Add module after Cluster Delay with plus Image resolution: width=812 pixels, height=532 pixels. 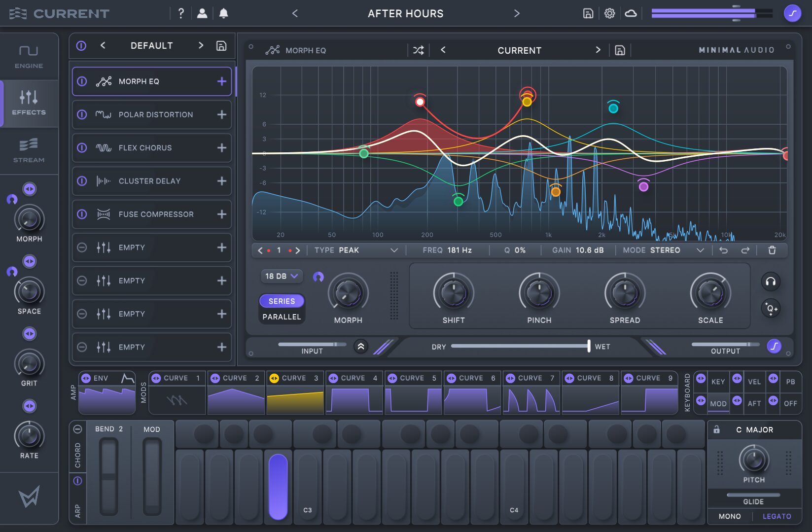222,181
